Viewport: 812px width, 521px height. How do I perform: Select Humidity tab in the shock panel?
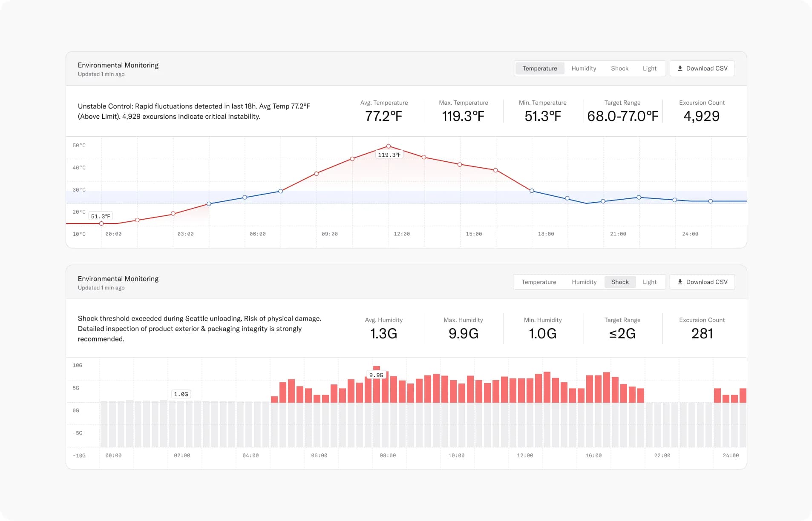click(584, 282)
